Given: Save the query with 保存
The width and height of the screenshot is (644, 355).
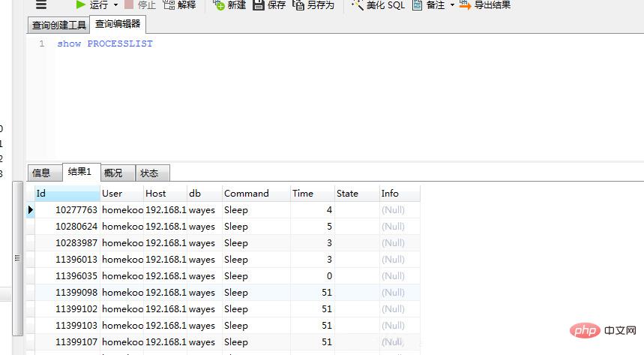Looking at the screenshot, I should pyautogui.click(x=269, y=5).
